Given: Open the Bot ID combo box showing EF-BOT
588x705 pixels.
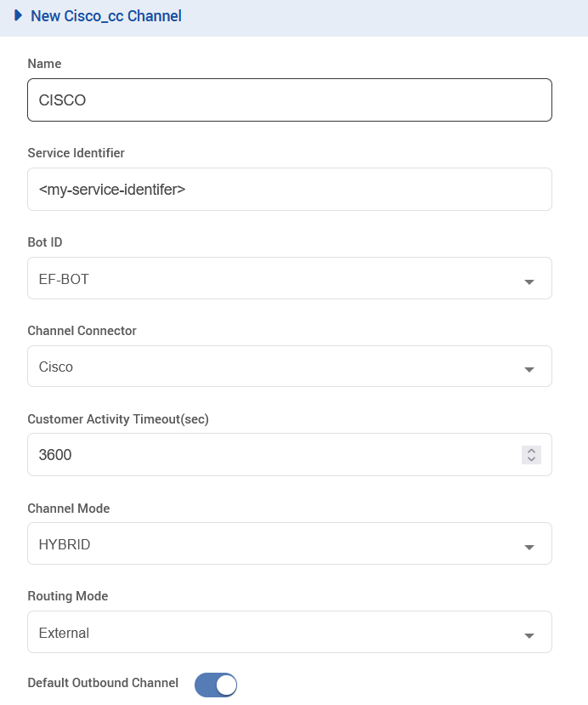Looking at the screenshot, I should pos(272,278).
